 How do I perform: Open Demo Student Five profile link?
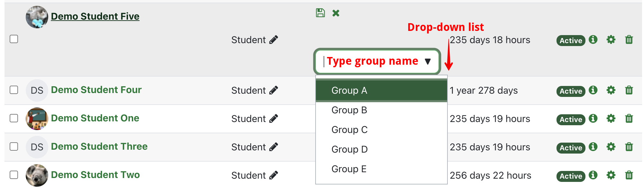95,16
